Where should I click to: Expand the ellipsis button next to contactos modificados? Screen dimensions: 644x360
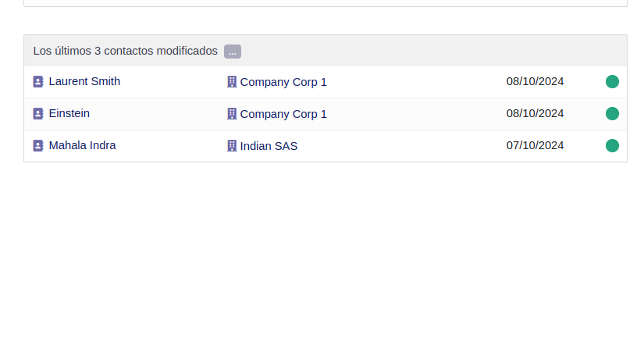pos(233,52)
